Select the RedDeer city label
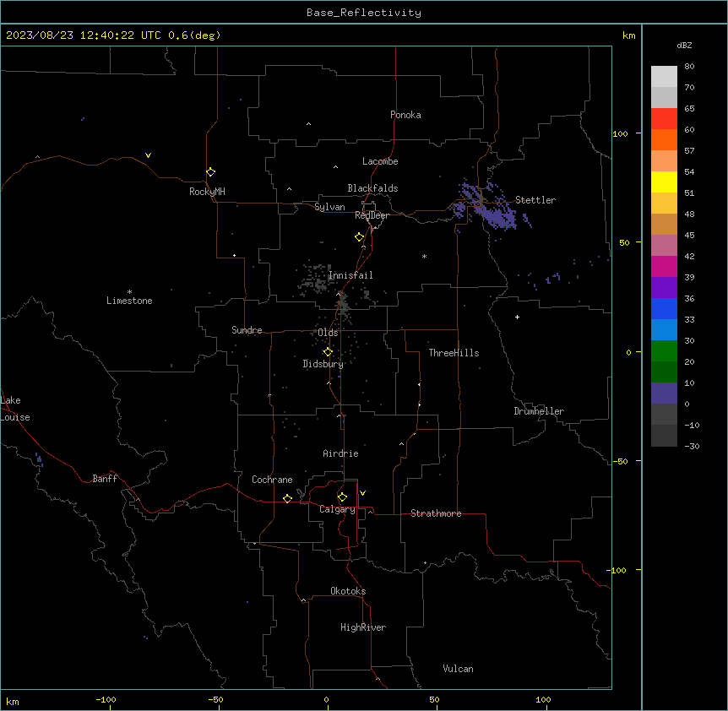This screenshot has width=728, height=711. coord(372,215)
